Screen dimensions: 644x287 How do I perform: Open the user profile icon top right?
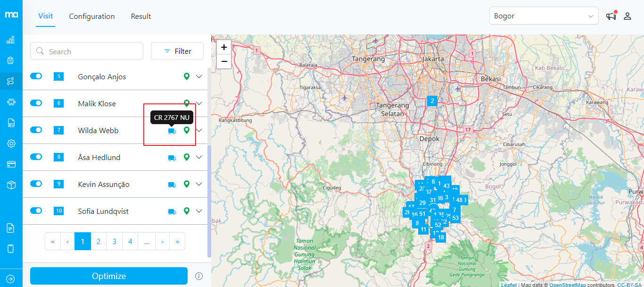point(627,16)
